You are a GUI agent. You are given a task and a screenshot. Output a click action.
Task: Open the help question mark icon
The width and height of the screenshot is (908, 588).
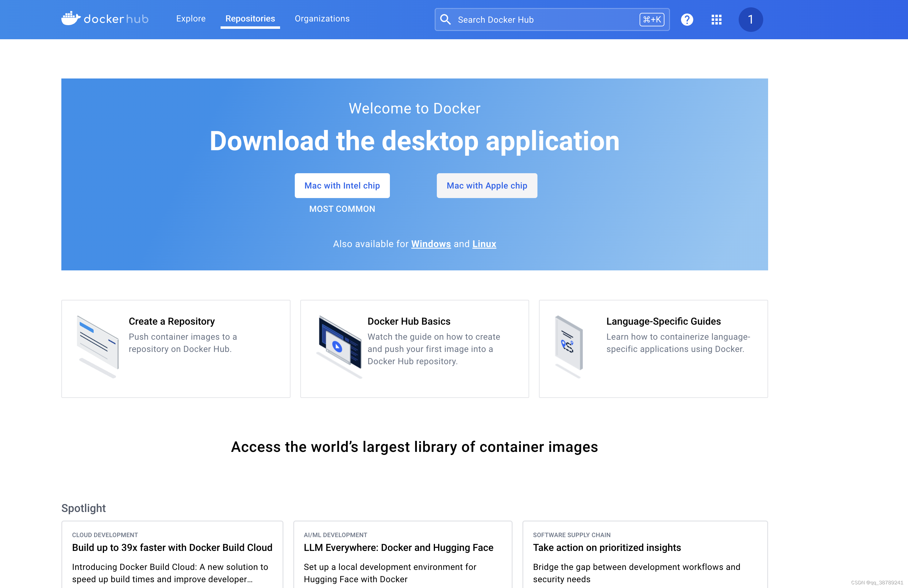pos(687,19)
